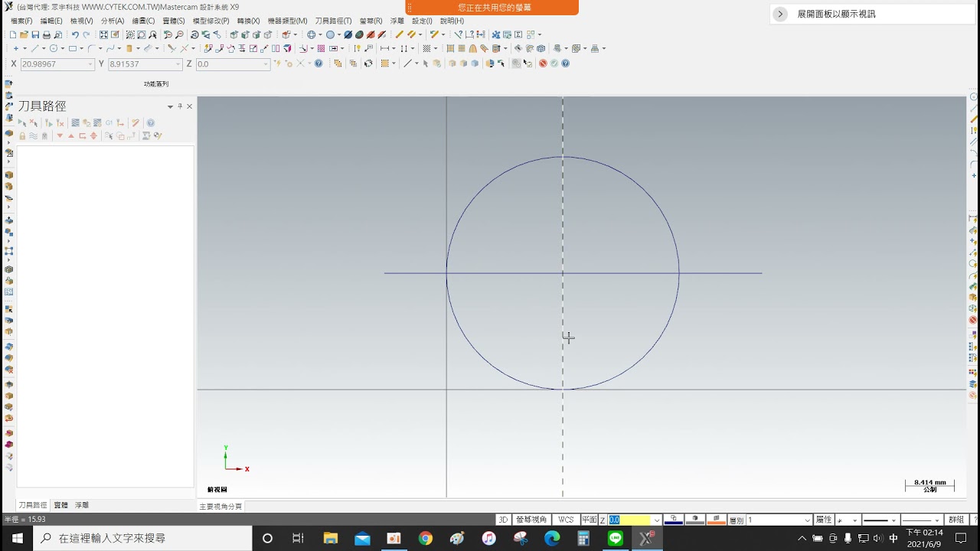Viewport: 980px width, 551px height.
Task: Click the yellow Z depth input field
Action: click(630, 520)
